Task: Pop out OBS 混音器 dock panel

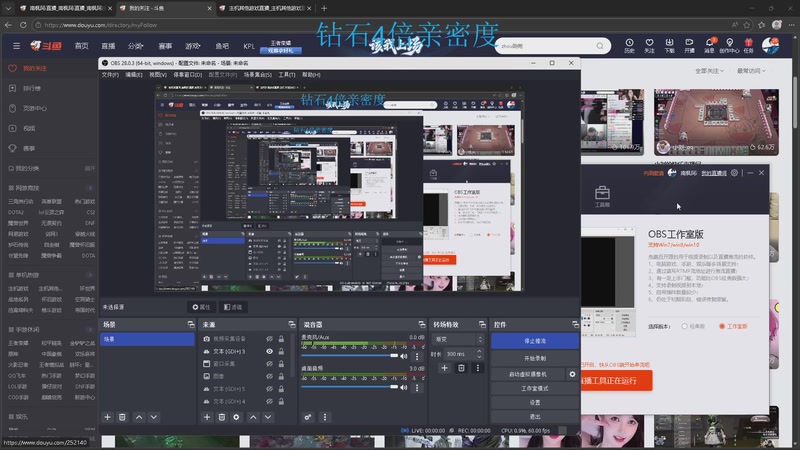Action: tap(421, 324)
